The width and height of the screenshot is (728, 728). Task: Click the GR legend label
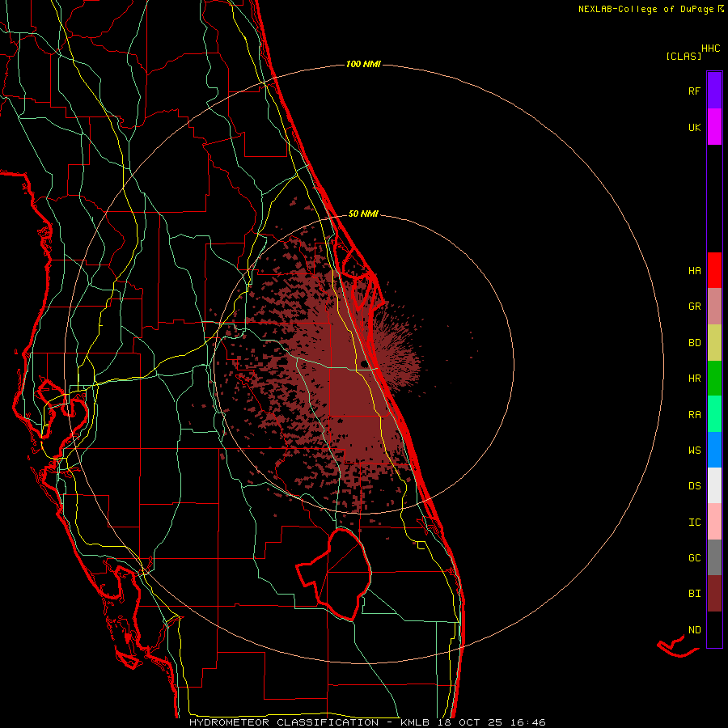point(694,307)
